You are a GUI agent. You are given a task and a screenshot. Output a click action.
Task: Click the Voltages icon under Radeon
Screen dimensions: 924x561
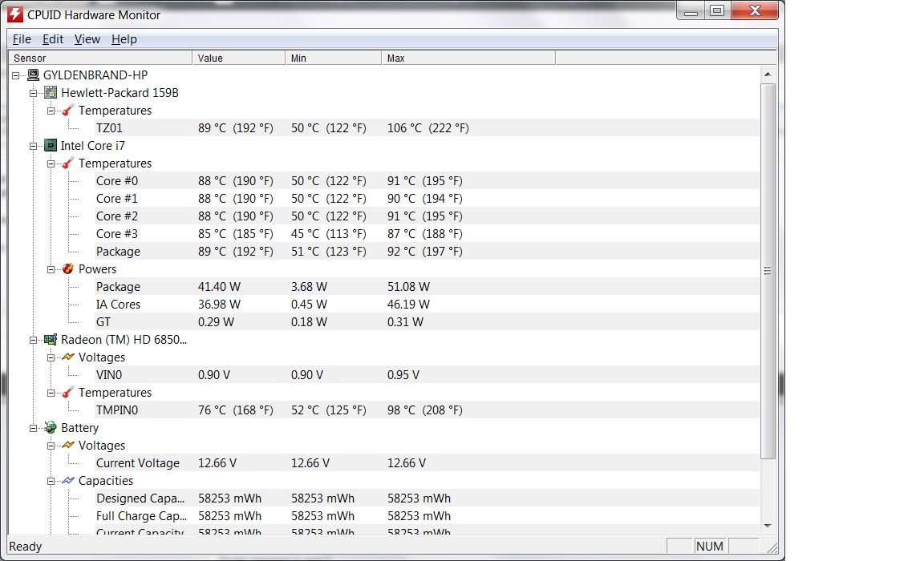[x=68, y=357]
